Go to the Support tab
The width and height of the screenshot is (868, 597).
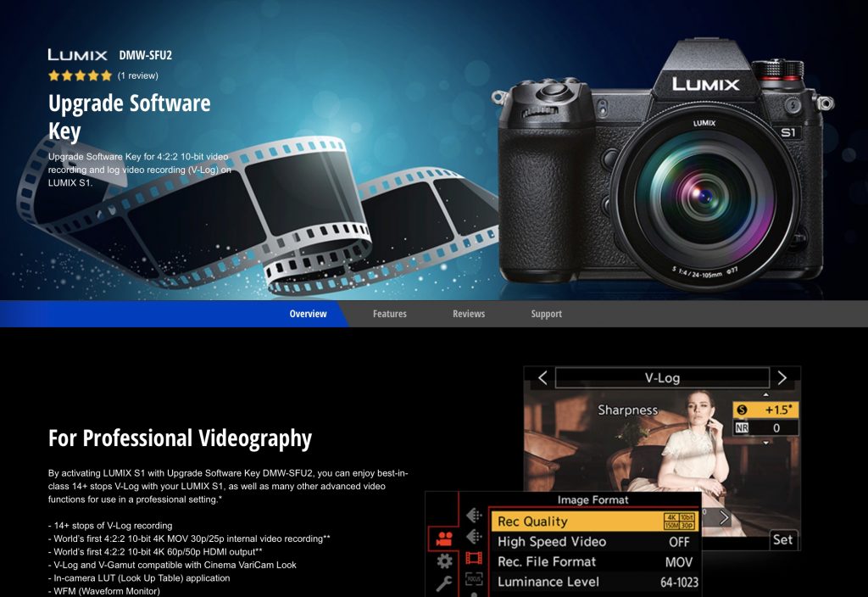(547, 314)
